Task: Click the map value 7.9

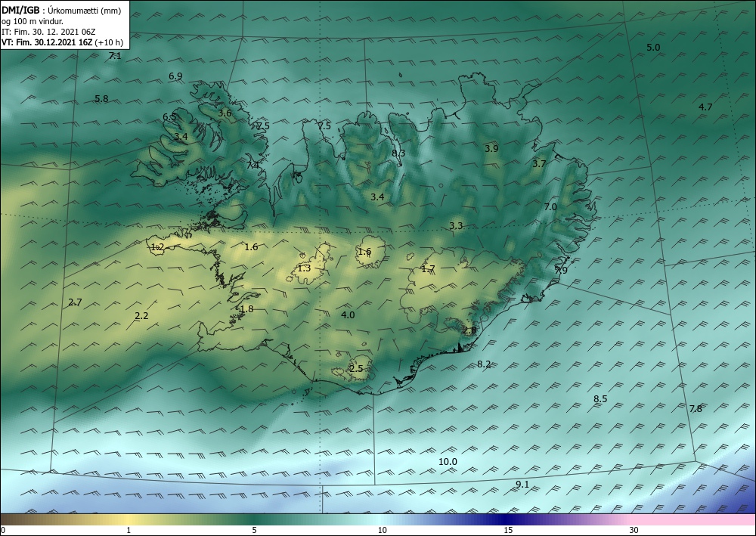Action: coord(561,270)
